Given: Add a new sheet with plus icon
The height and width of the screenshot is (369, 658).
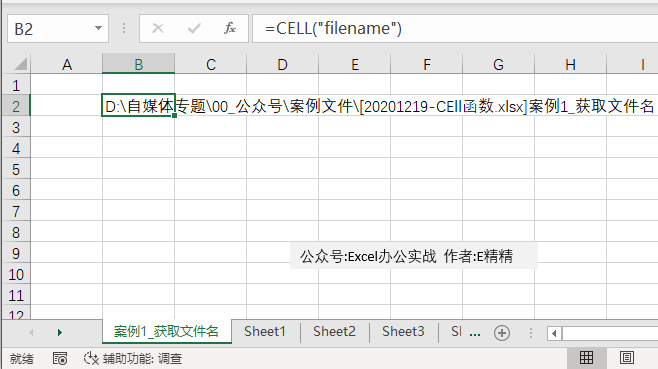Looking at the screenshot, I should click(x=502, y=333).
